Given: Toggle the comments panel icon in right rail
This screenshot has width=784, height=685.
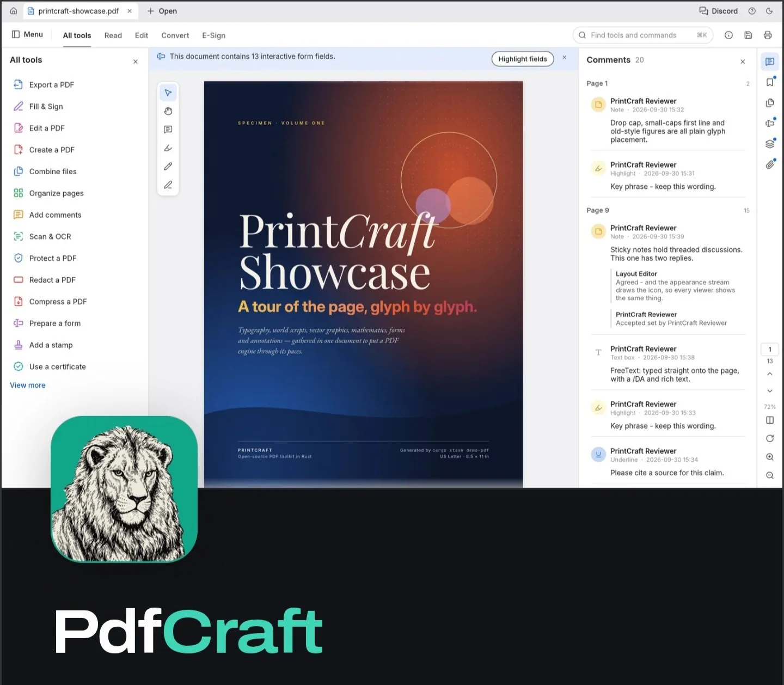Looking at the screenshot, I should point(770,62).
